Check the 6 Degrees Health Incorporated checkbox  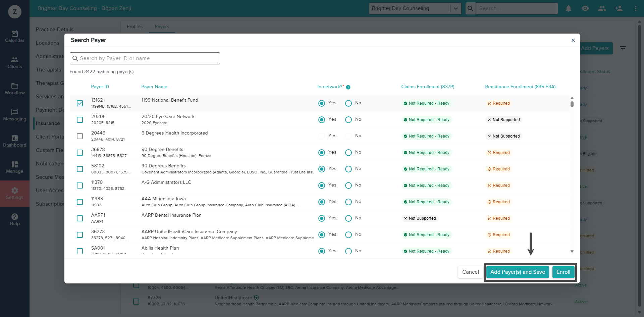pyautogui.click(x=80, y=136)
